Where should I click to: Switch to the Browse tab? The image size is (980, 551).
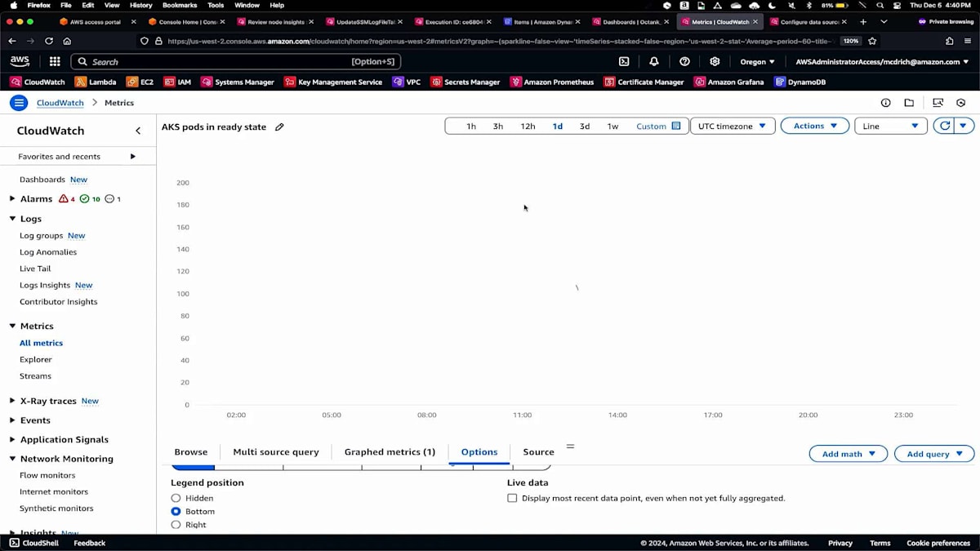pyautogui.click(x=191, y=451)
